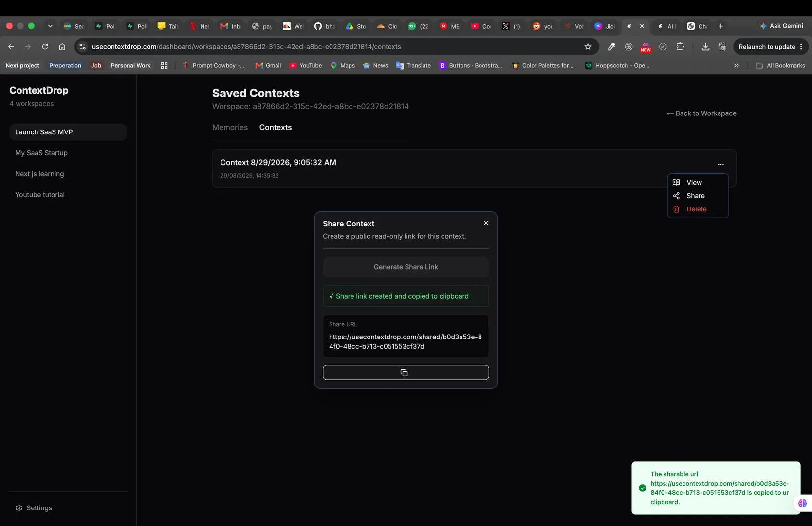Open the circular target extension icon
Screen dimensions: 812x526
point(628,47)
